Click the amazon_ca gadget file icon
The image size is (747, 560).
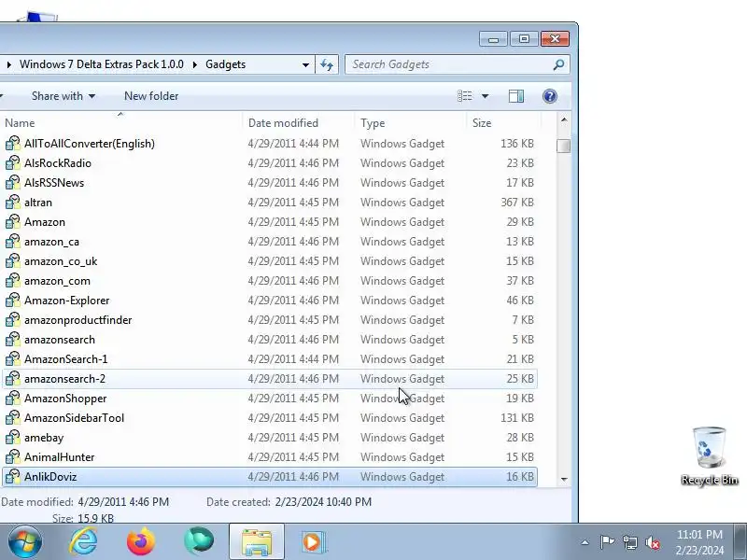tap(13, 242)
